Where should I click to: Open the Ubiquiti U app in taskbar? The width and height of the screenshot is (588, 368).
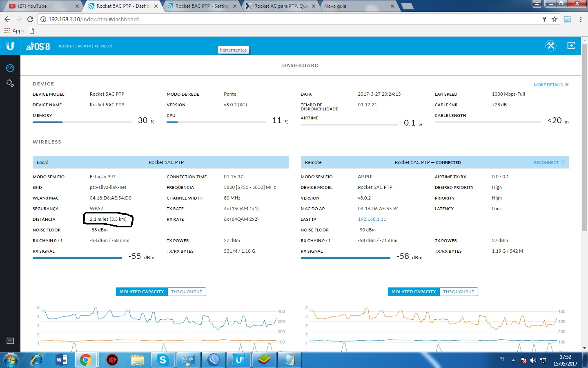click(239, 360)
